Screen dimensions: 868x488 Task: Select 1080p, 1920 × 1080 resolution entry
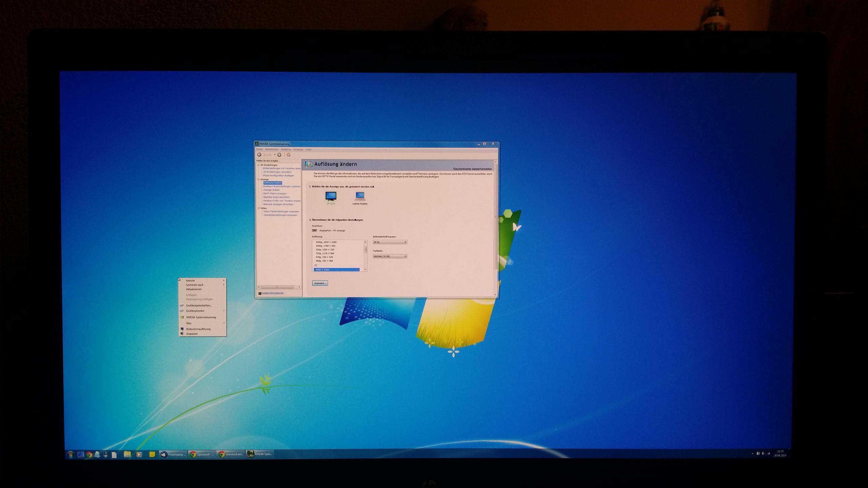tap(326, 242)
